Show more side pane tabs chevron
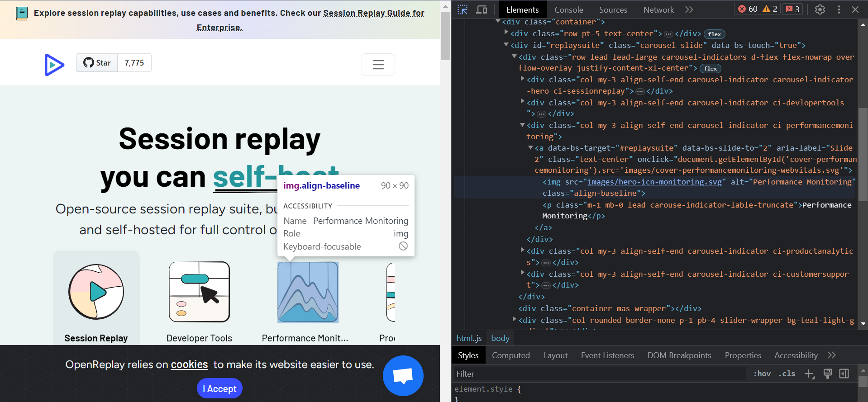The image size is (868, 402). (831, 355)
